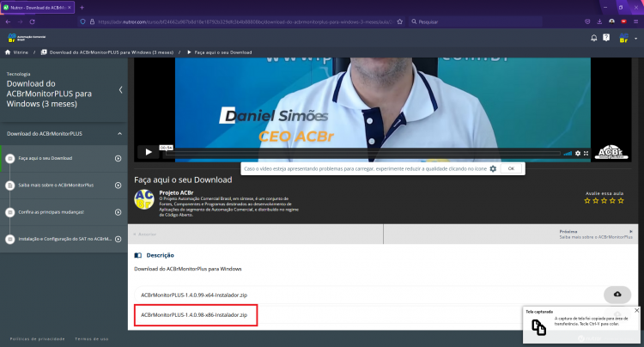Viewport: 644px width, 347px height.
Task: Click the video progress bar
Action: point(362,153)
